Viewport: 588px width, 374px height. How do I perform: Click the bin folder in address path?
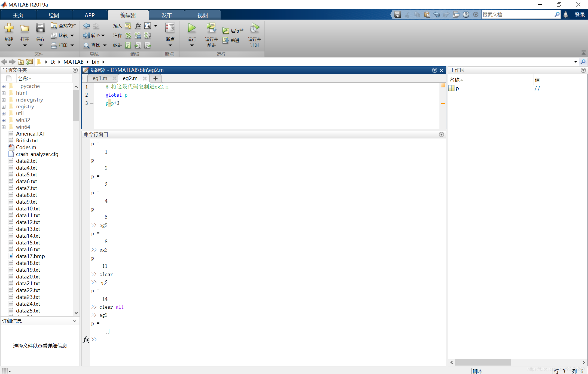tap(96, 62)
